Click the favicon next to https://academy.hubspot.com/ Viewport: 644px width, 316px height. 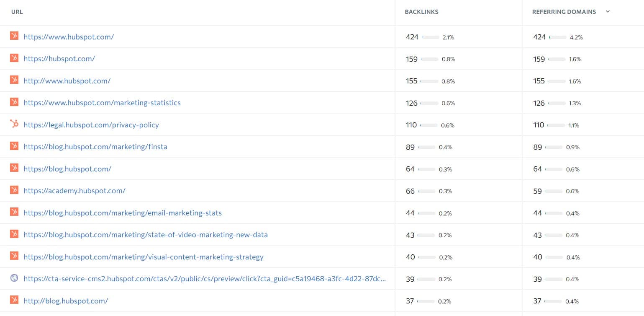(14, 190)
